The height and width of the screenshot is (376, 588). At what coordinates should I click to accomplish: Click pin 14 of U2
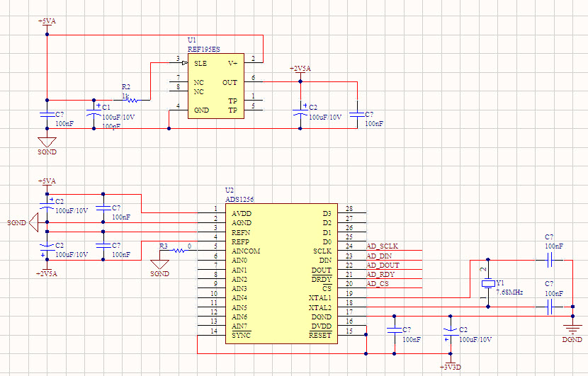(x=212, y=334)
